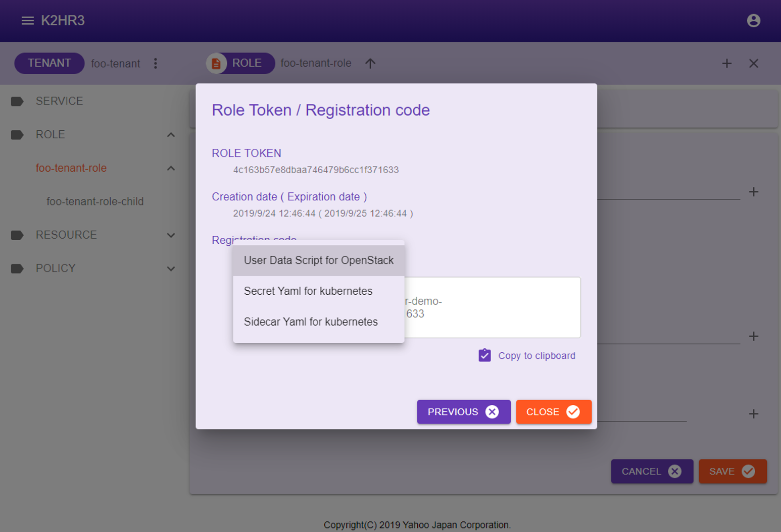The width and height of the screenshot is (781, 532).
Task: Click the POLICY tag icon
Action: (x=17, y=269)
